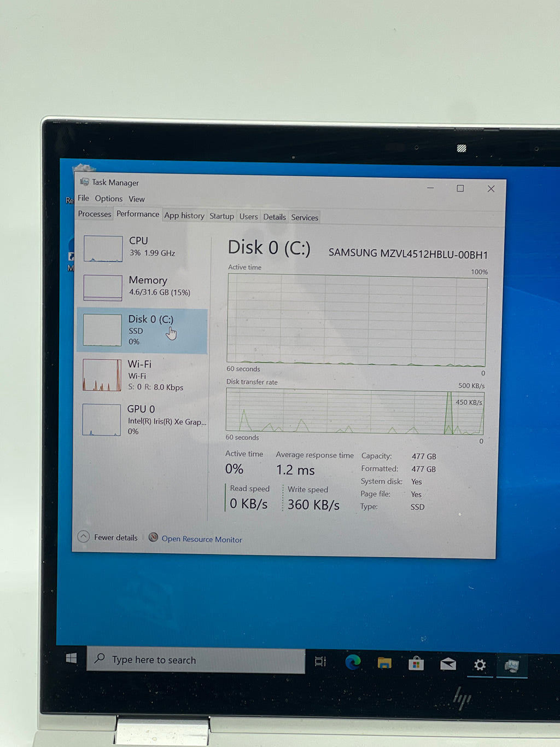Switch to the Performance tab

pyautogui.click(x=138, y=214)
